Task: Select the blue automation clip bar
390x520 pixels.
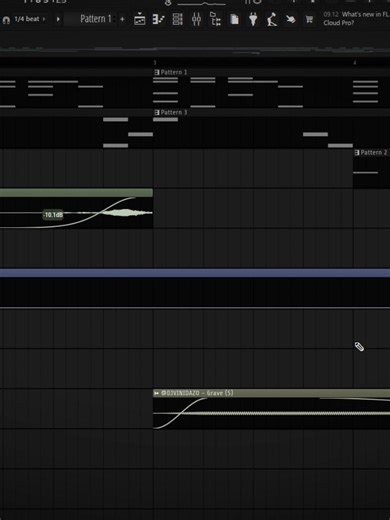Action: click(195, 273)
